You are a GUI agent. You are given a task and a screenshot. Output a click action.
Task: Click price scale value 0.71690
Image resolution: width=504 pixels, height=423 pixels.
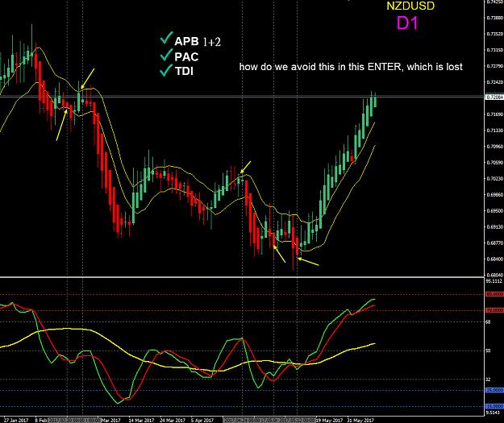[495, 114]
